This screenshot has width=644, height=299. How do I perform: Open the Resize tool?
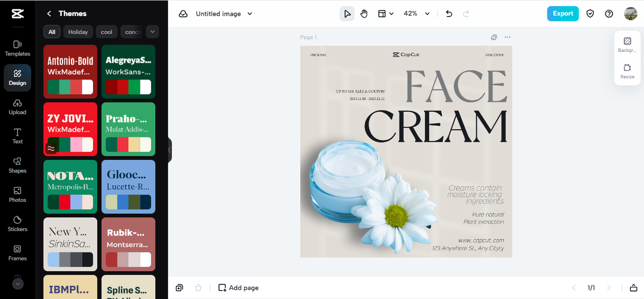pos(627,71)
